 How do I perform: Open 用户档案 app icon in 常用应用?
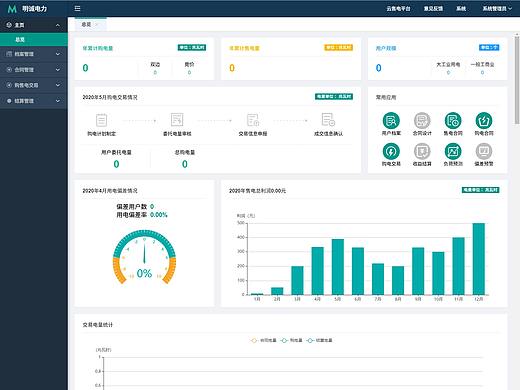[391, 121]
